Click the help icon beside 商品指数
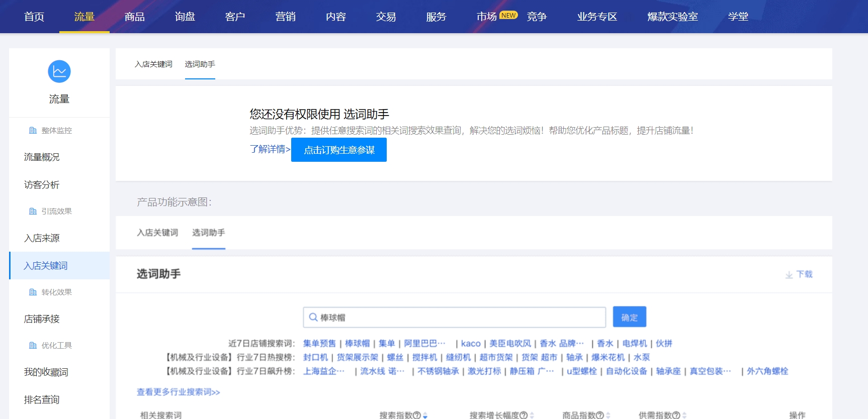Viewport: 868px width, 419px height. coord(600,415)
